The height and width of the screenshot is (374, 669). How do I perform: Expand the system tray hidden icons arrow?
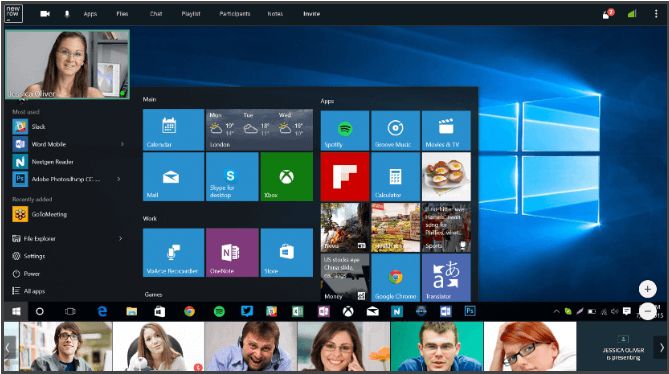coord(556,312)
